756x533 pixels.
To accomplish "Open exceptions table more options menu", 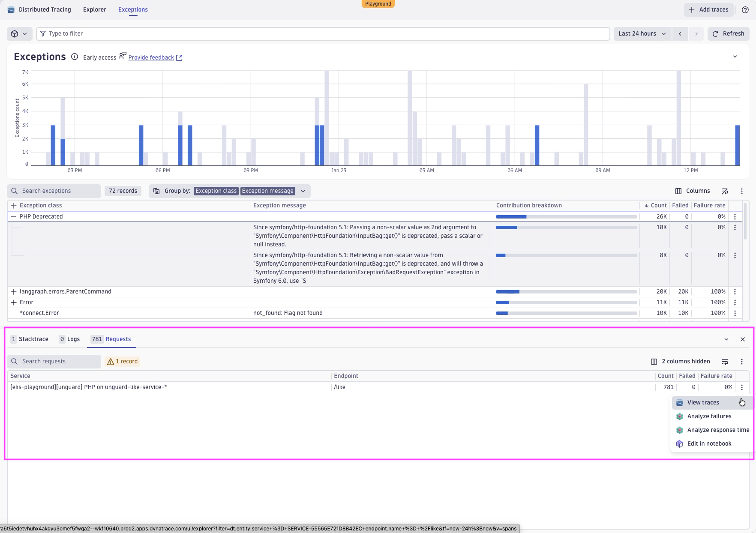I will (x=741, y=191).
